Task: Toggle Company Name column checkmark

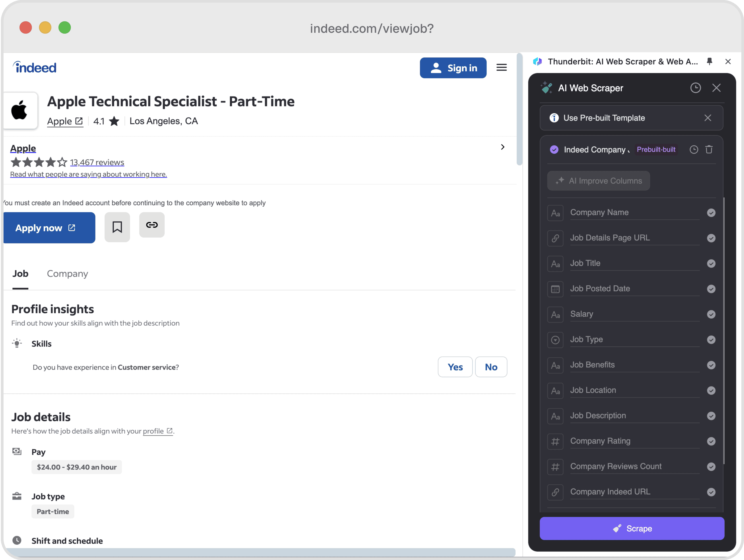Action: [x=711, y=213]
